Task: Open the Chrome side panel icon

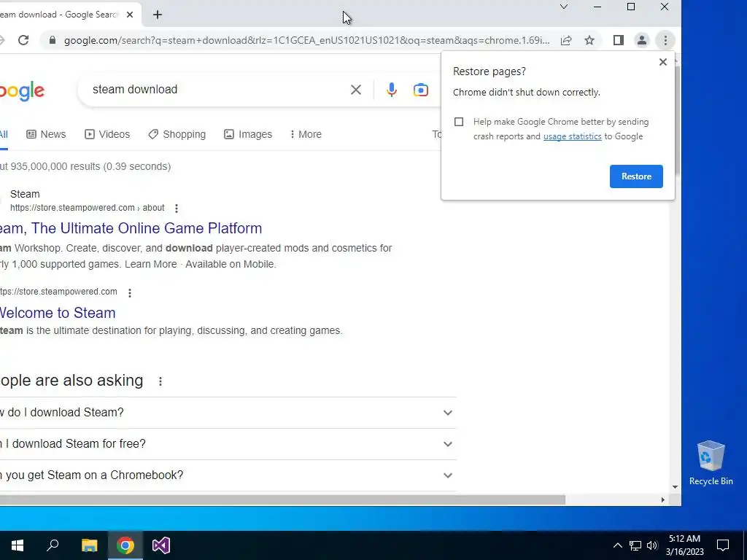Action: [619, 41]
